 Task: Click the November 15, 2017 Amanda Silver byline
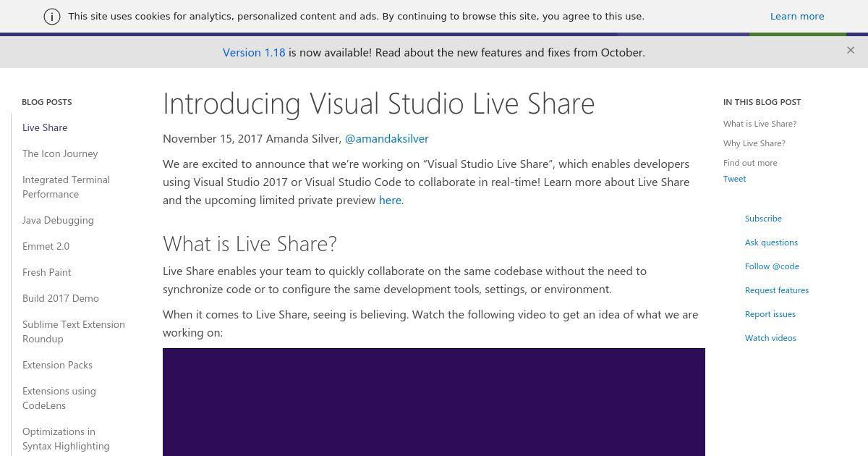(x=252, y=138)
